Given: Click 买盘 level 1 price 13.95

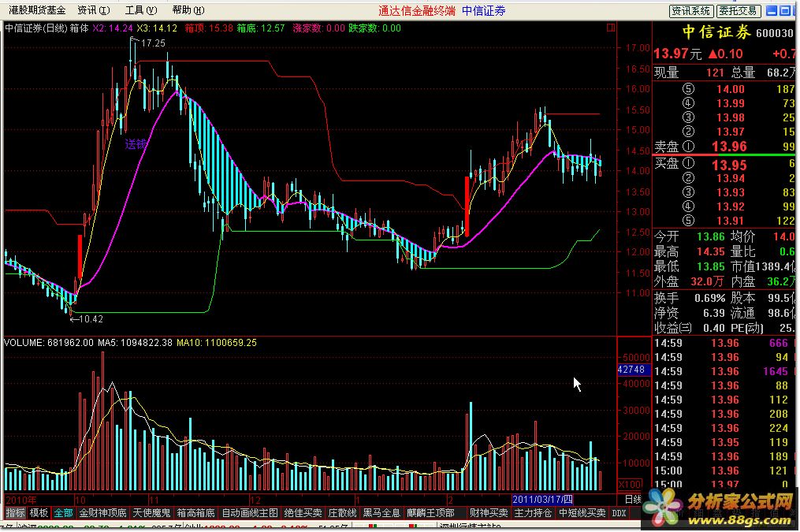Looking at the screenshot, I should [728, 165].
